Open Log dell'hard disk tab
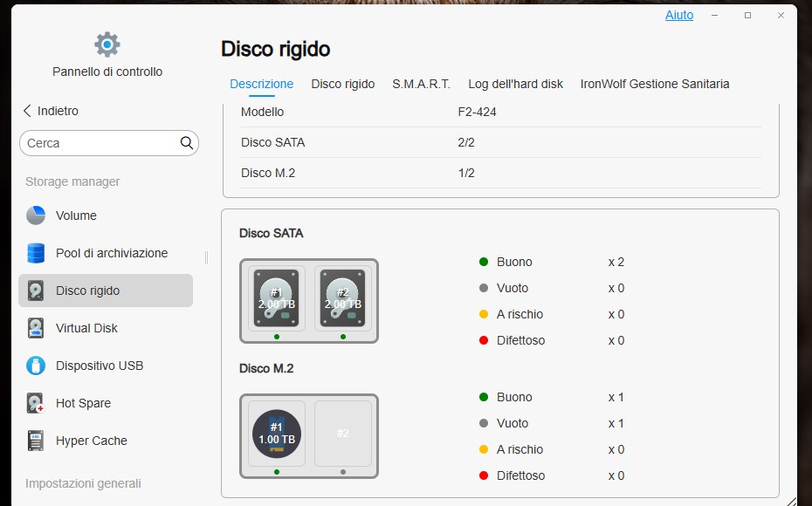 (515, 84)
